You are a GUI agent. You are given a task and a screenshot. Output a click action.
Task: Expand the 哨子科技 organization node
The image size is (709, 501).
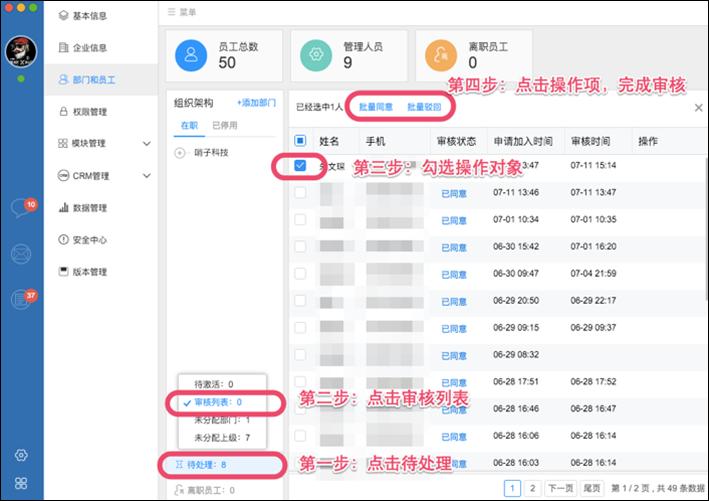180,153
